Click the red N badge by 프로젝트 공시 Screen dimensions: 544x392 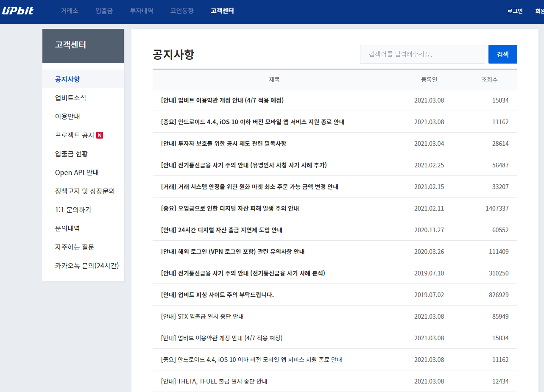pyautogui.click(x=100, y=135)
